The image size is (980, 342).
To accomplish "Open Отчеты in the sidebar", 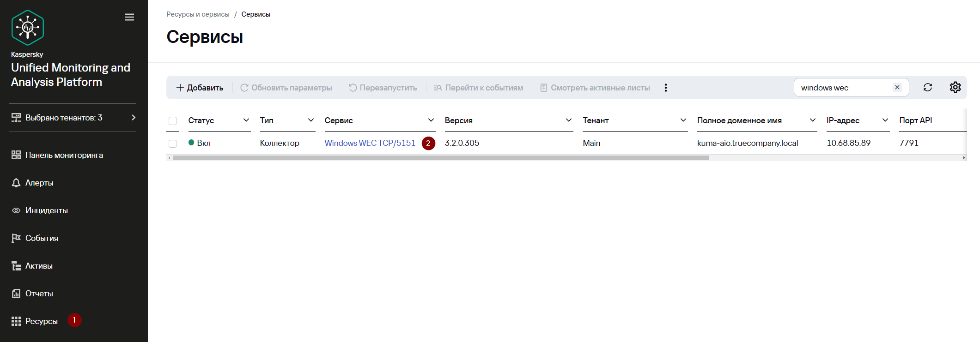I will 32,294.
